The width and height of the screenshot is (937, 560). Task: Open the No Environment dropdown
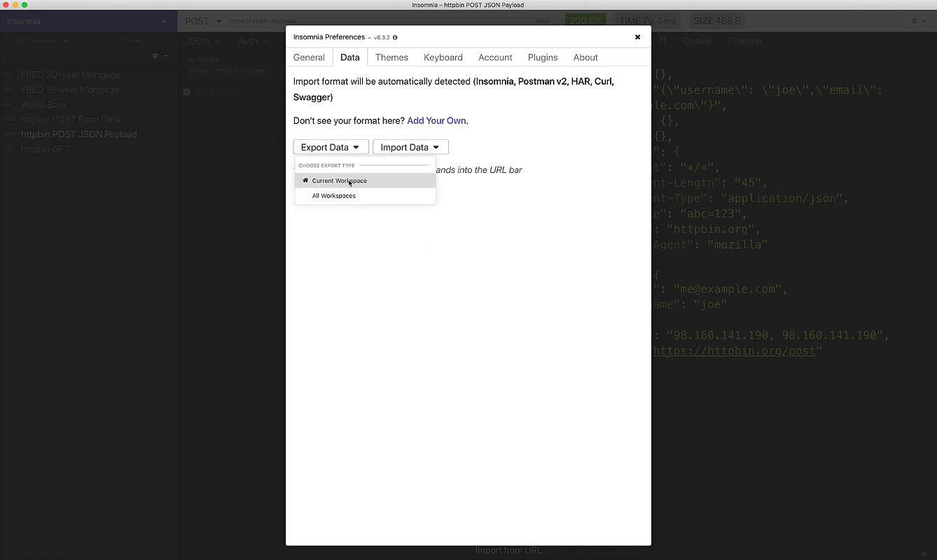pos(41,41)
